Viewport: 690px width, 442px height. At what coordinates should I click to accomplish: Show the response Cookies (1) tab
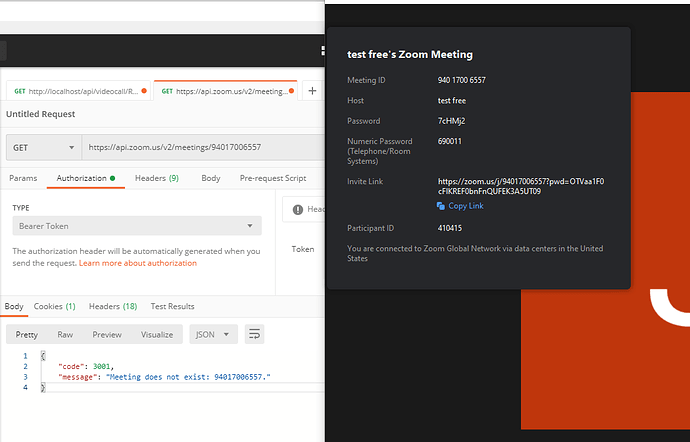[x=55, y=306]
